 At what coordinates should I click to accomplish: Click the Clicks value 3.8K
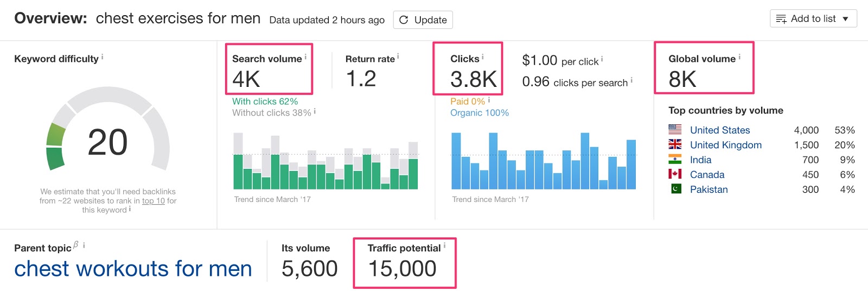coord(474,79)
